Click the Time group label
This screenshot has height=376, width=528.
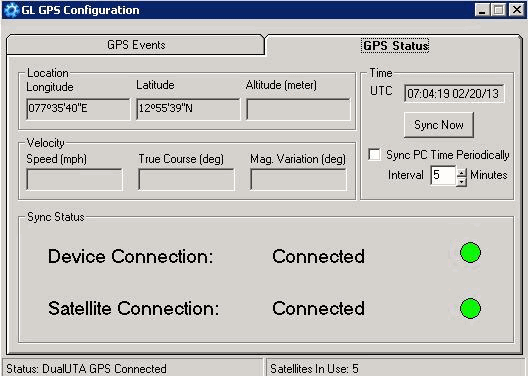(x=381, y=73)
